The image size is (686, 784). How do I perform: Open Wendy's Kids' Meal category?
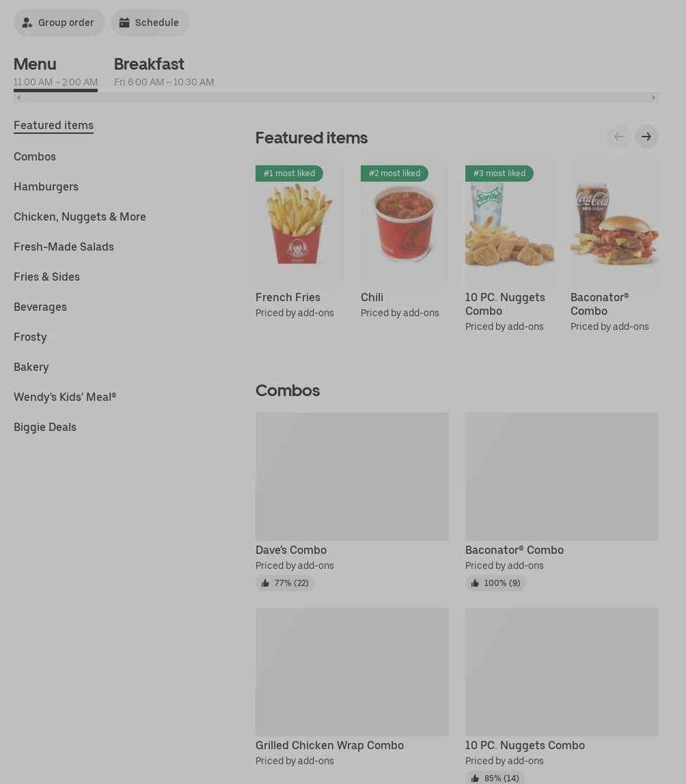(x=65, y=397)
